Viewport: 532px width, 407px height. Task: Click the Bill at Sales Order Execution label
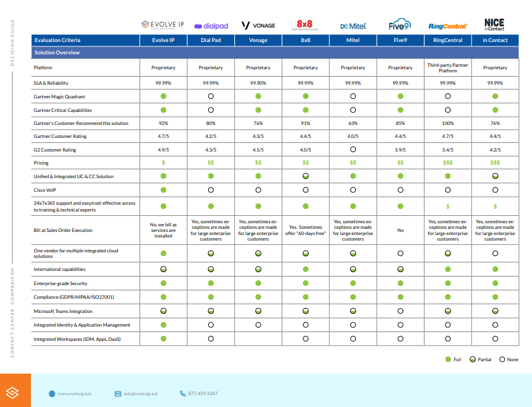(x=63, y=230)
